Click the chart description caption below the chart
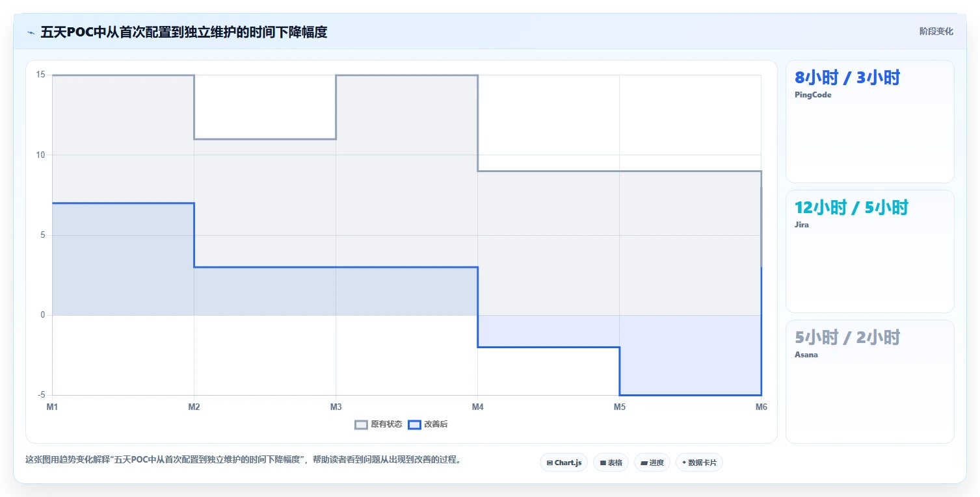Image resolution: width=980 pixels, height=497 pixels. click(x=243, y=459)
